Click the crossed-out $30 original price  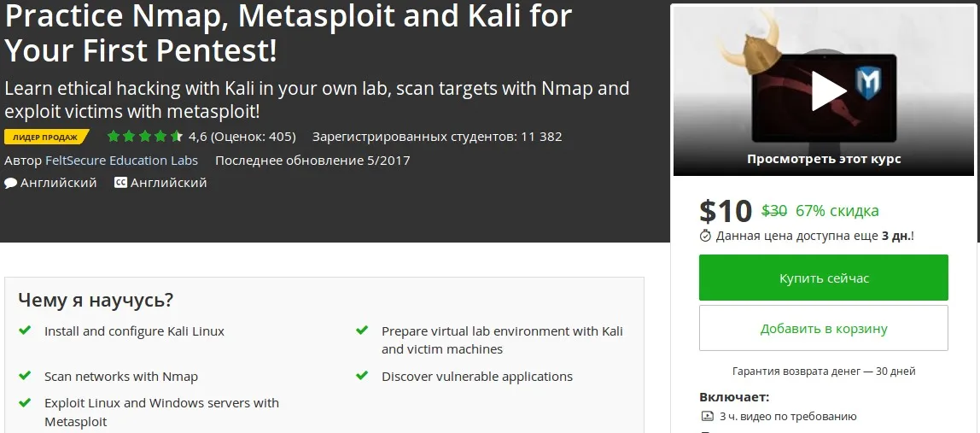point(773,211)
